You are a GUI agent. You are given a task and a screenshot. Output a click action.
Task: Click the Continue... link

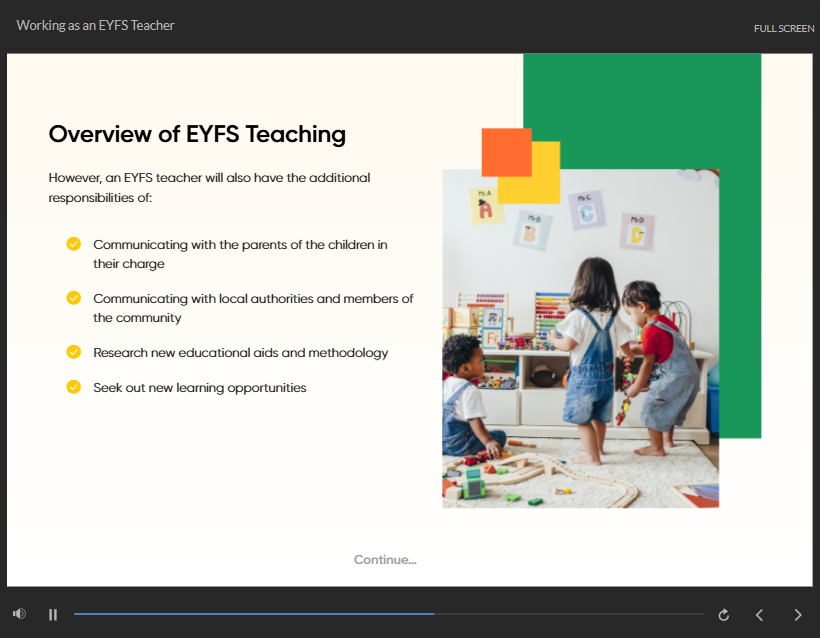pyautogui.click(x=385, y=560)
